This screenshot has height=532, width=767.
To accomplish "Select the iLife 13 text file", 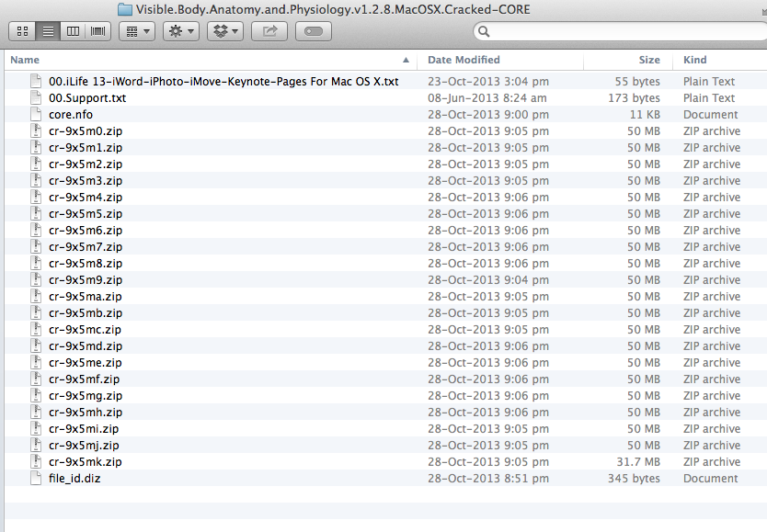I will pyautogui.click(x=223, y=82).
